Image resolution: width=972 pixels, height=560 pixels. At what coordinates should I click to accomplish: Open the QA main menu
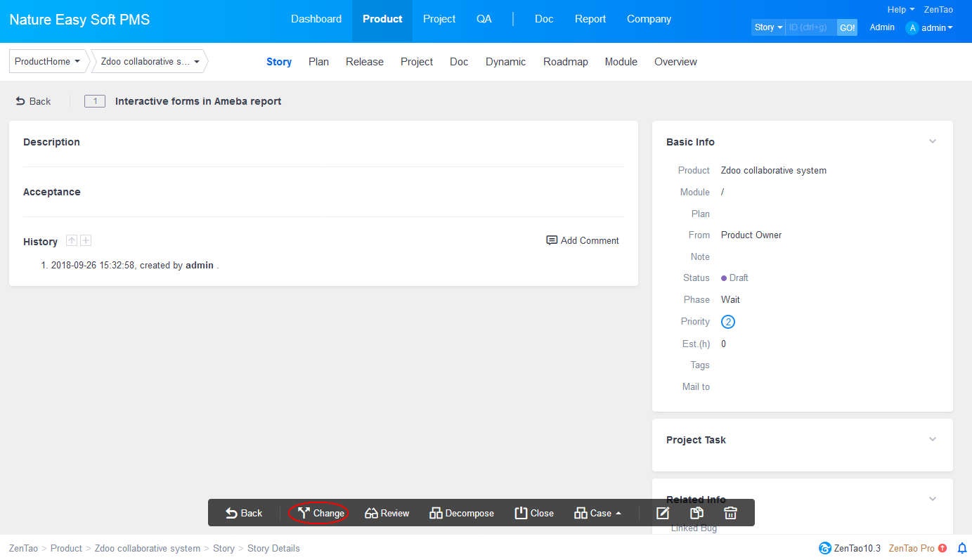[x=484, y=19]
